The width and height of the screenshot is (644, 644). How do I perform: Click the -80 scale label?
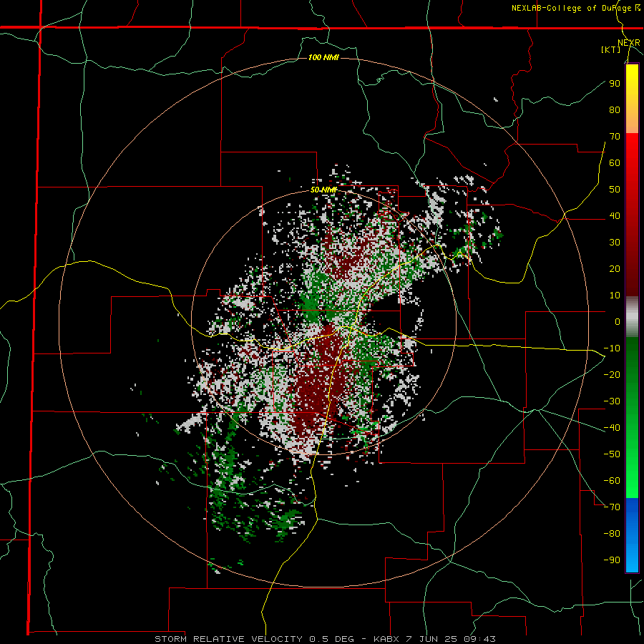tap(612, 534)
